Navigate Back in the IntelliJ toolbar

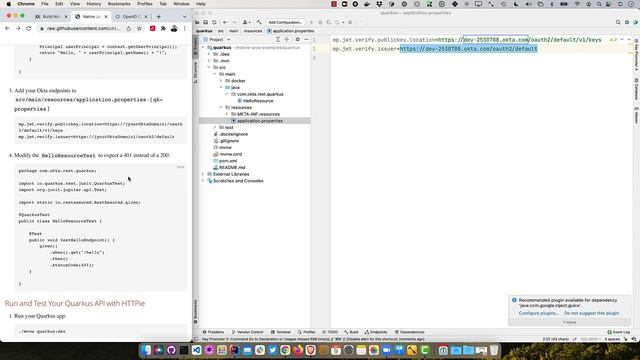click(225, 22)
